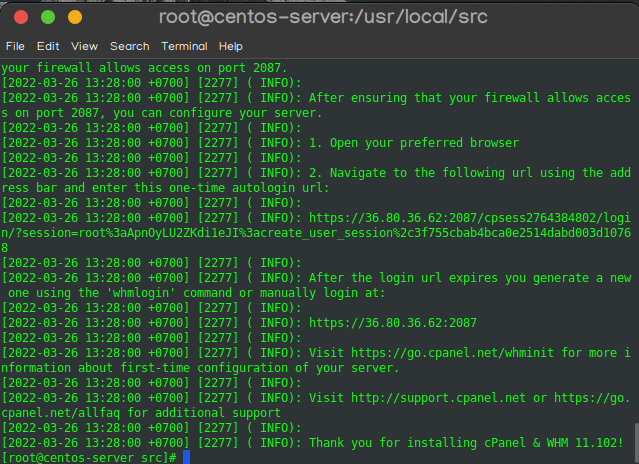Click the '[root@centos-server src]#' prompt text

[89, 457]
